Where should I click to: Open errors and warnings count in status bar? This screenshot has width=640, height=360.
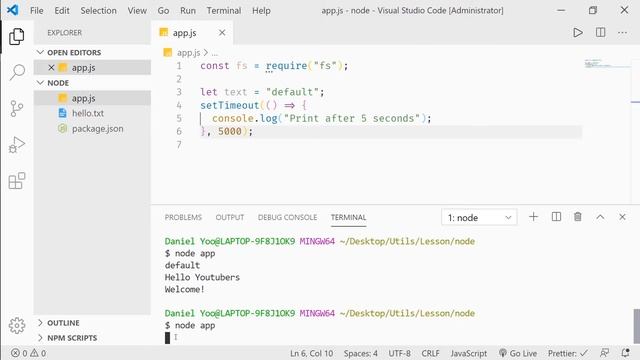pos(29,353)
